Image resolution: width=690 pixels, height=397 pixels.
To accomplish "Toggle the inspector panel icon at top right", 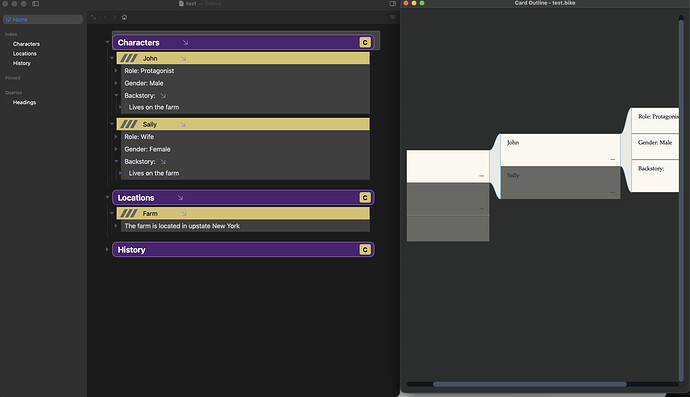I will click(x=393, y=4).
